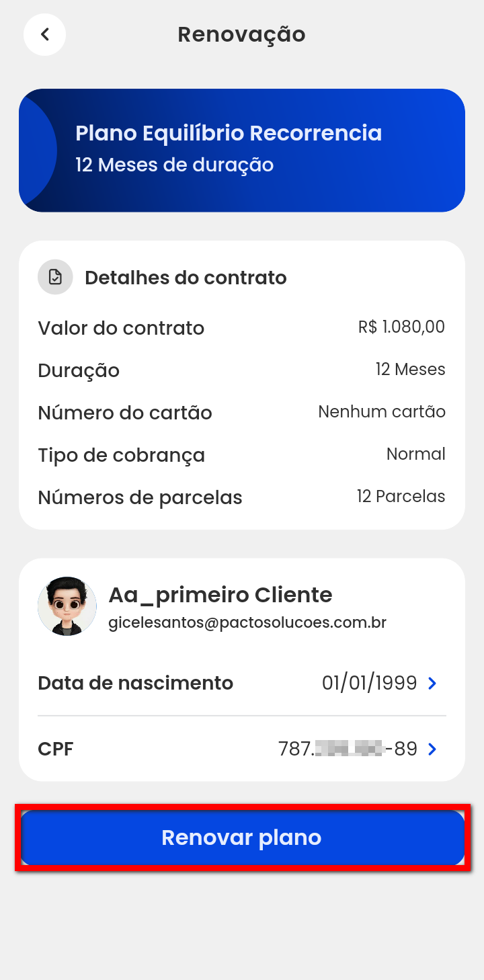Click the client email address
This screenshot has width=484, height=980.
pyautogui.click(x=247, y=622)
